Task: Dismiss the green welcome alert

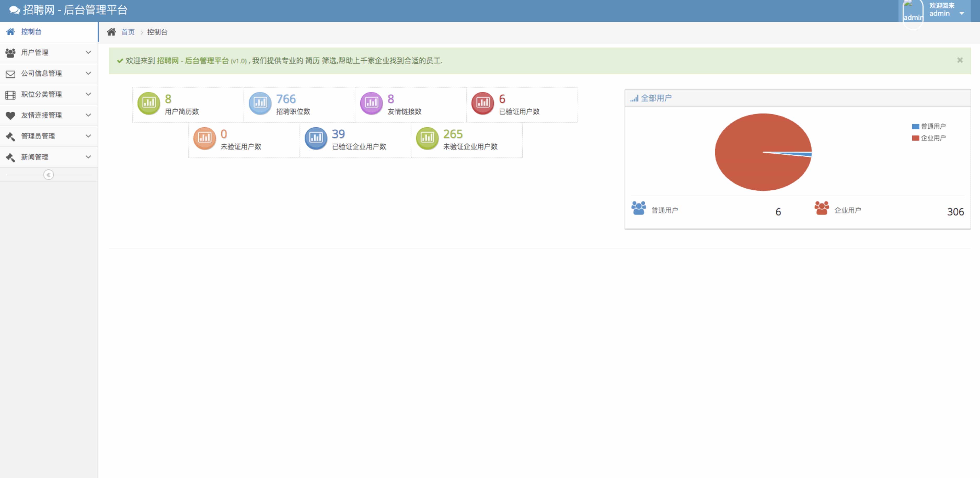Action: 960,60
